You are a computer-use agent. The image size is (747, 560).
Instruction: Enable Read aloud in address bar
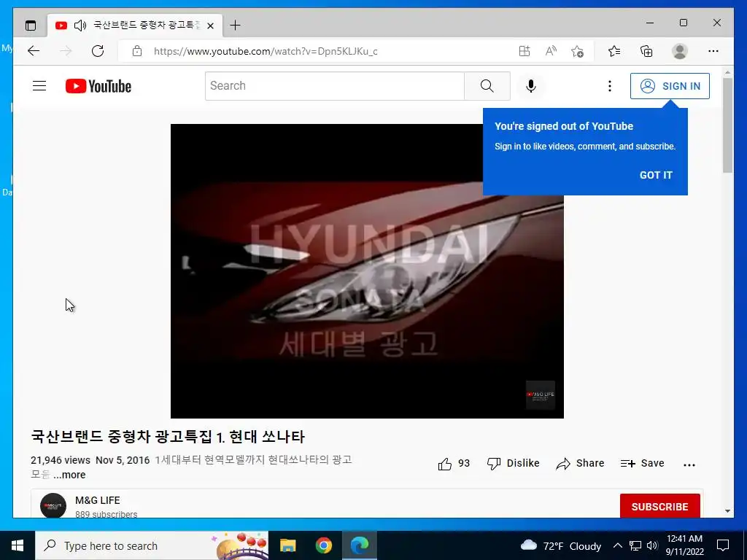pyautogui.click(x=551, y=51)
